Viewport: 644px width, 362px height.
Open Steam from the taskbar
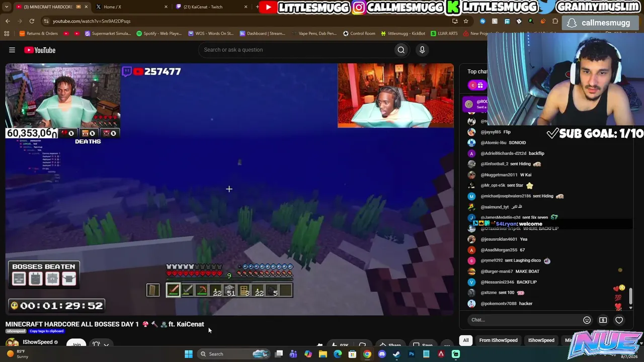click(x=396, y=354)
